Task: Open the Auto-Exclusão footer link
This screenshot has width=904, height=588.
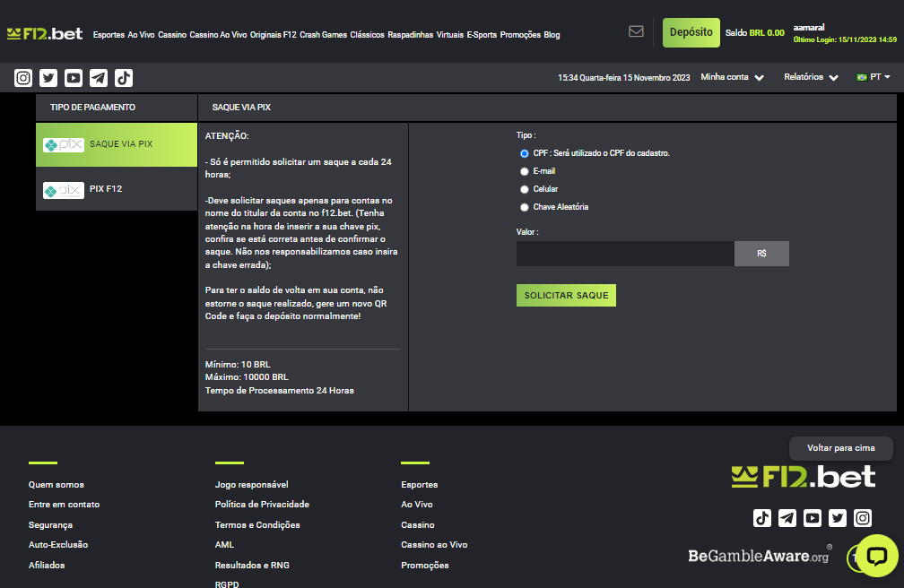Action: click(x=58, y=545)
